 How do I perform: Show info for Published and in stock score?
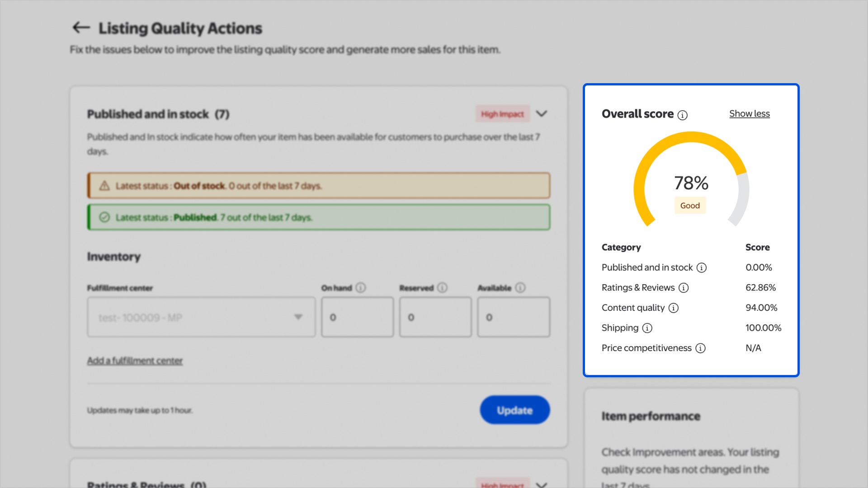coord(702,268)
